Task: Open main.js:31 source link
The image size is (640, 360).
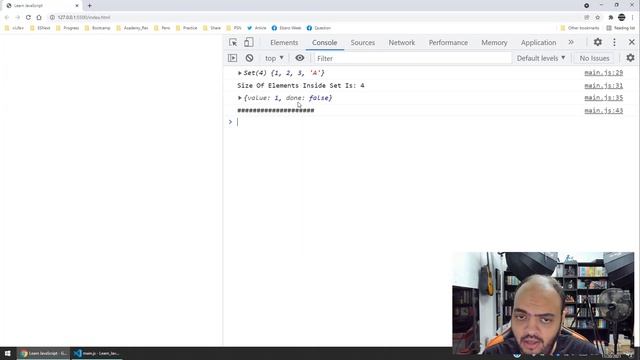Action: click(x=604, y=85)
